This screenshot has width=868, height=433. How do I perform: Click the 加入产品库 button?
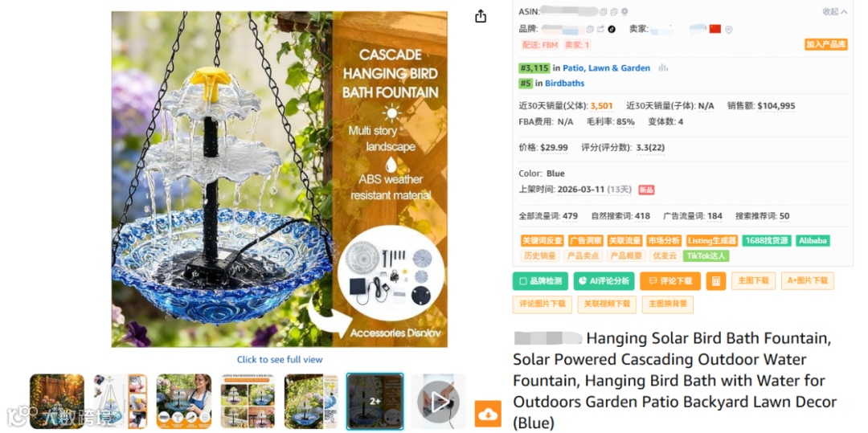[x=826, y=45]
